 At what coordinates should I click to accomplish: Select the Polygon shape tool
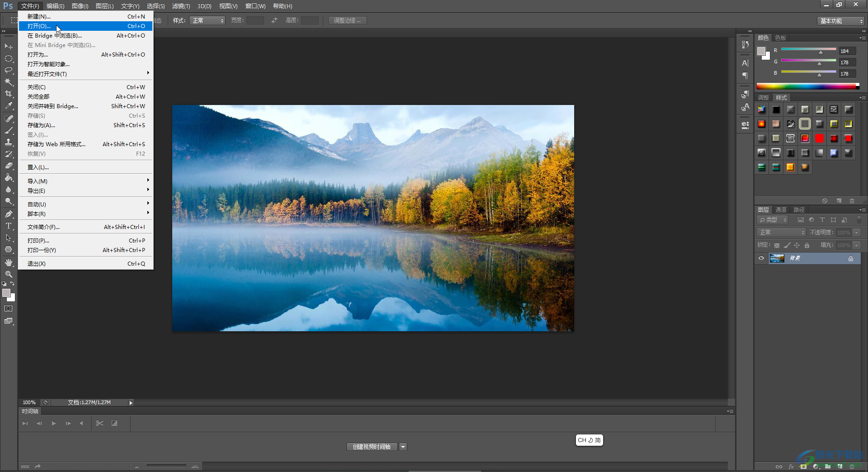pos(9,249)
